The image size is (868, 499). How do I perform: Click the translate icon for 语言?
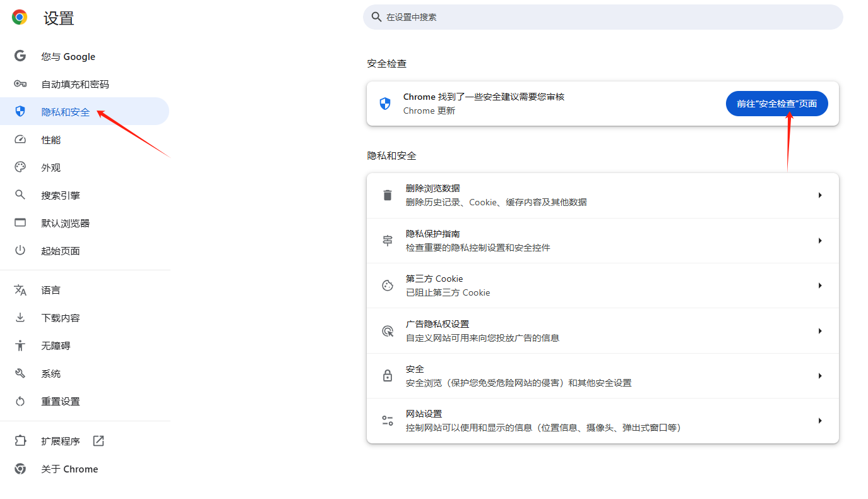click(x=20, y=290)
